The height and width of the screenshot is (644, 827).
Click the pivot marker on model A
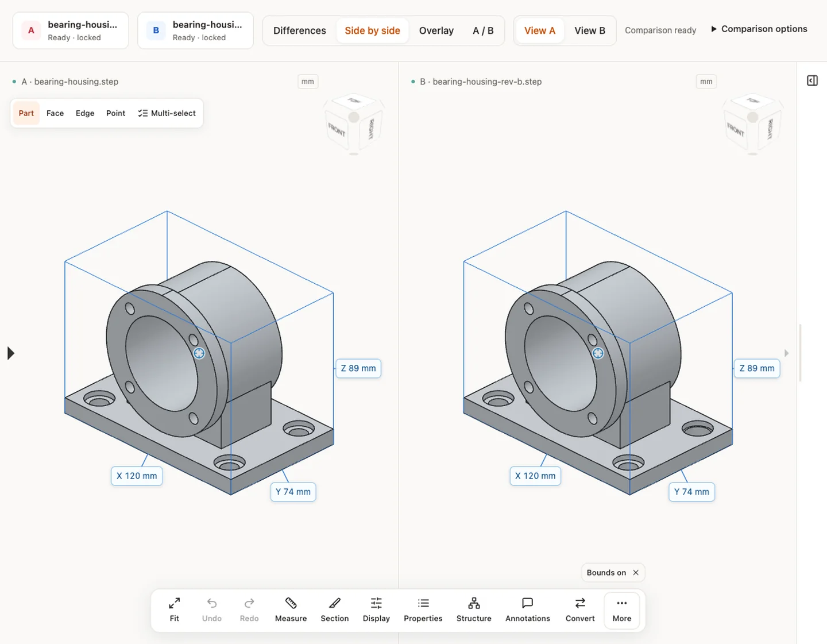point(199,353)
